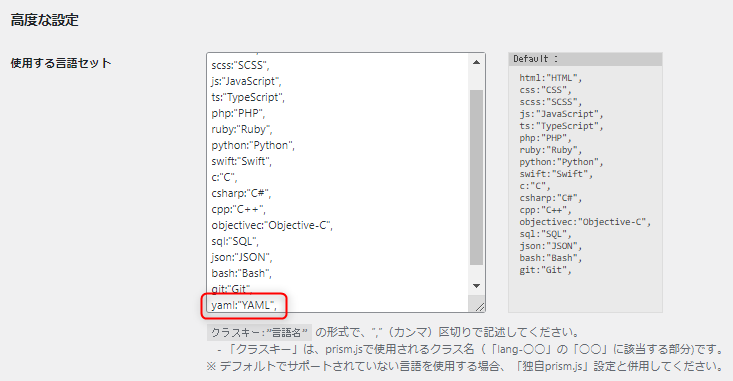Image resolution: width=733 pixels, height=381 pixels.
Task: Click the Default : header of default box
Action: point(585,59)
